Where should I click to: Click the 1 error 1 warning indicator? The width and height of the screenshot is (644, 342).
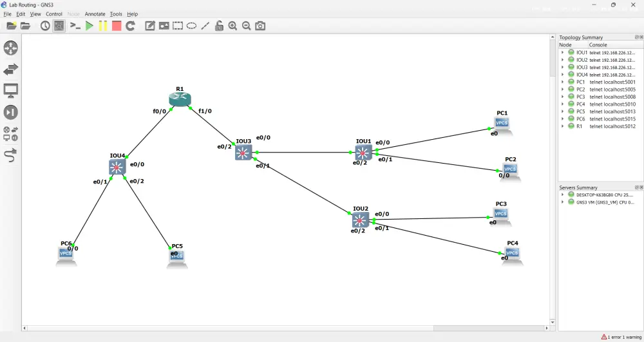click(621, 337)
